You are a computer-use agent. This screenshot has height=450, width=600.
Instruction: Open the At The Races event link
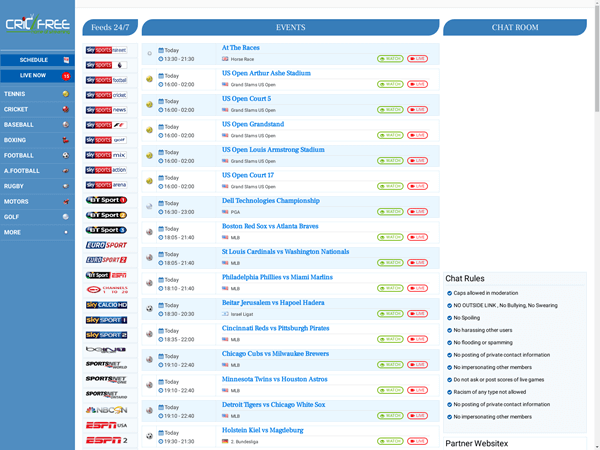tap(241, 48)
